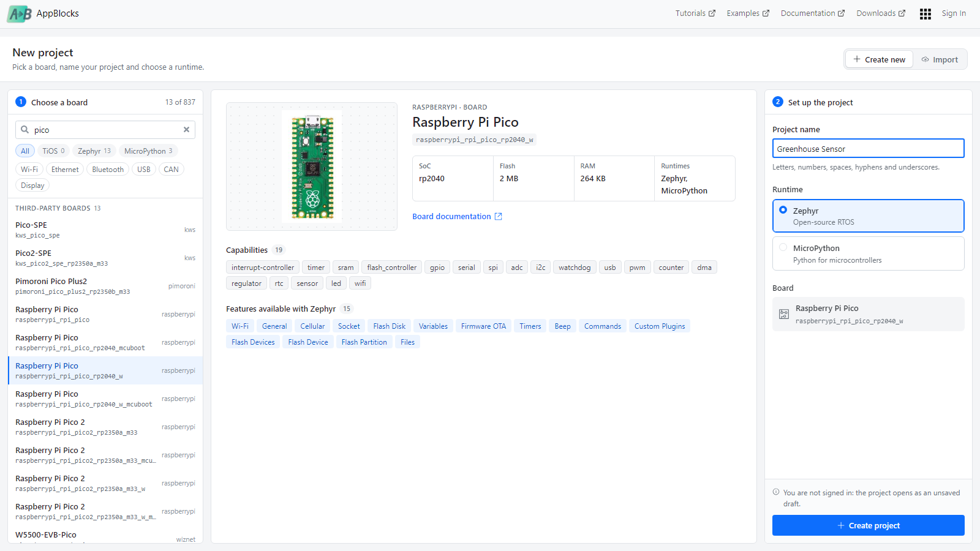Edit the Project name field
Image resolution: width=980 pixels, height=551 pixels.
[x=869, y=149]
